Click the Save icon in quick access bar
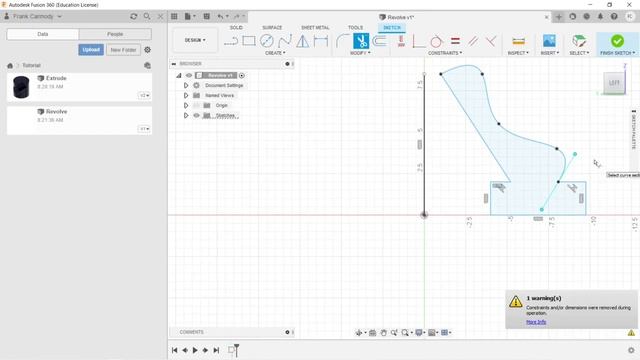 [x=207, y=16]
